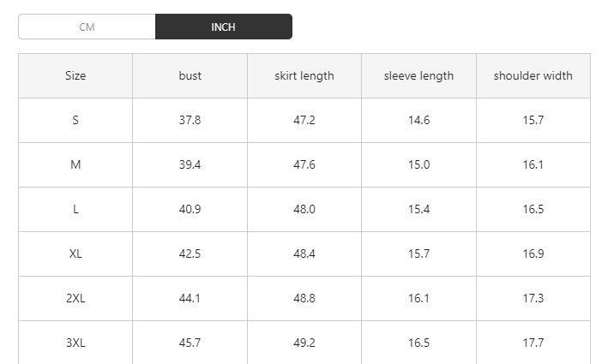The image size is (596, 364).
Task: Click skirt length value 49.2
Action: click(x=304, y=343)
